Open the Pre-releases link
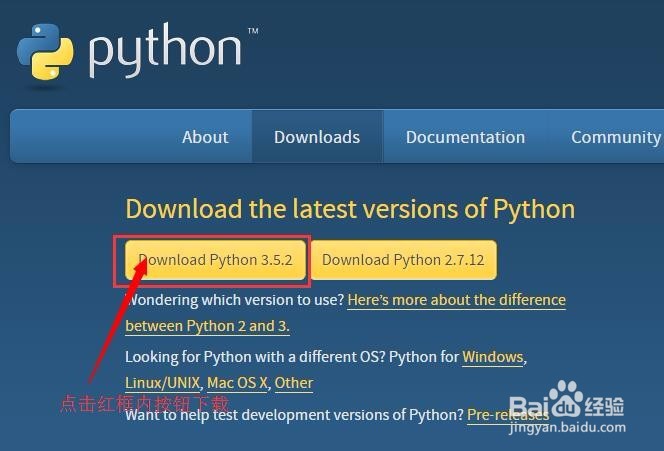This screenshot has width=664, height=451. pos(508,415)
